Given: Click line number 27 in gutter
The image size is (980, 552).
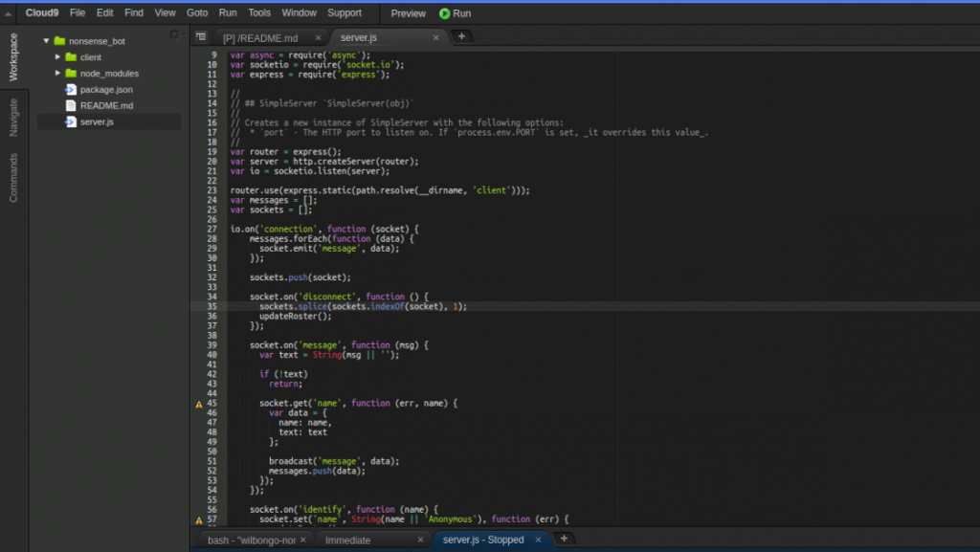Looking at the screenshot, I should (212, 230).
